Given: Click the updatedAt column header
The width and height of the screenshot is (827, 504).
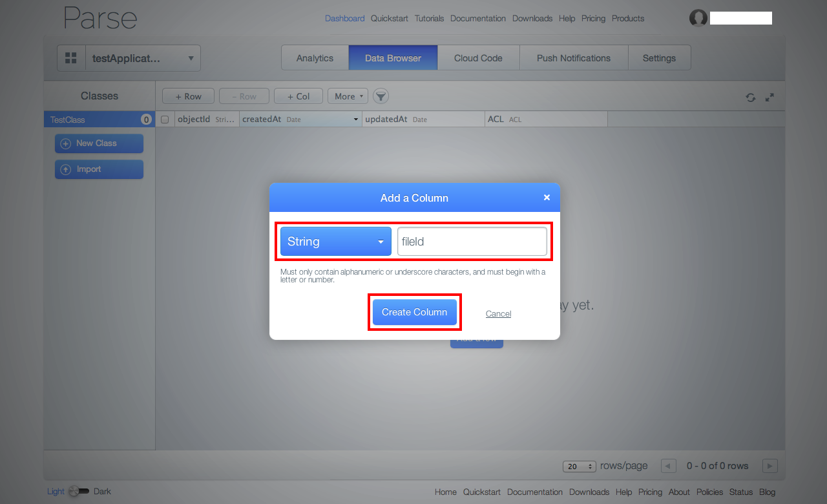Looking at the screenshot, I should [x=423, y=120].
